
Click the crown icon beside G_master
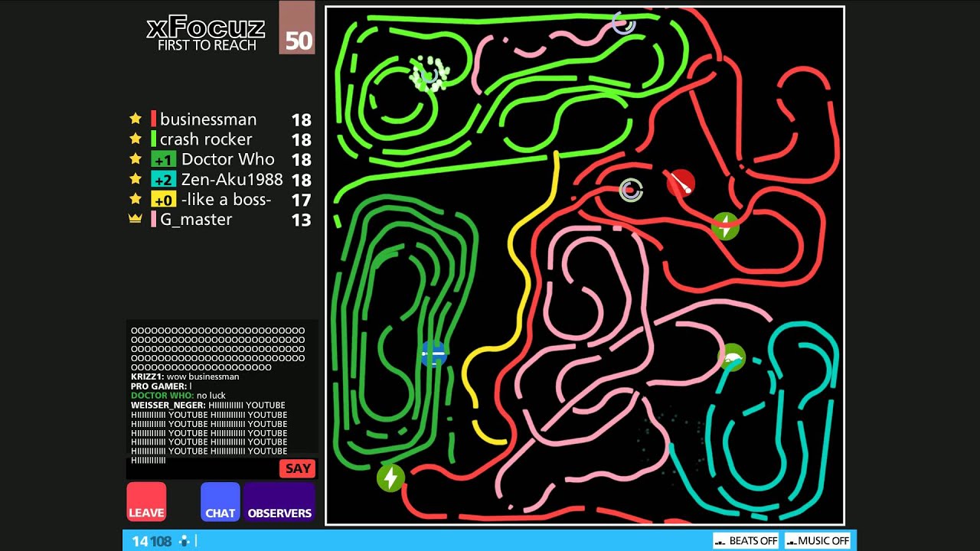tap(136, 219)
